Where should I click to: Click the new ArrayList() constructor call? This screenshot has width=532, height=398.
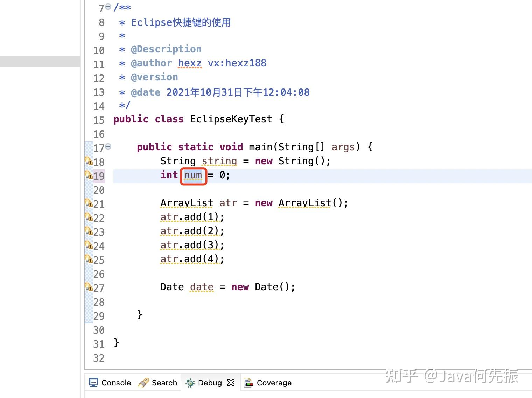tap(302, 203)
